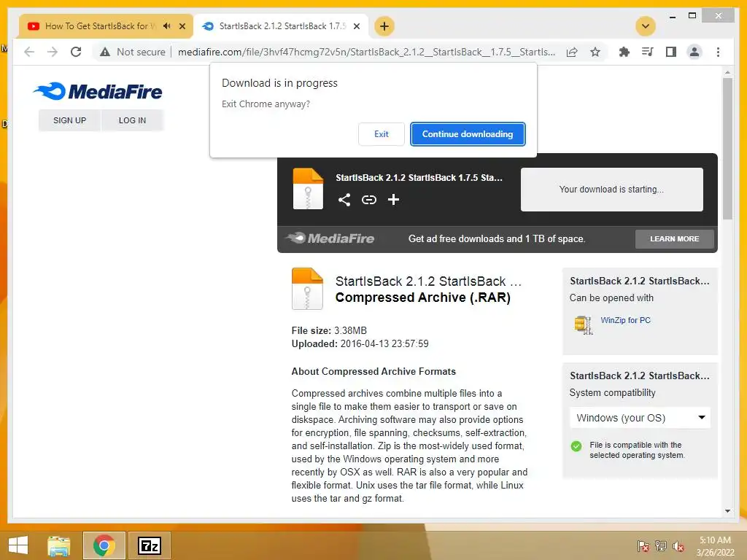Click LEARN MORE button

(x=675, y=239)
